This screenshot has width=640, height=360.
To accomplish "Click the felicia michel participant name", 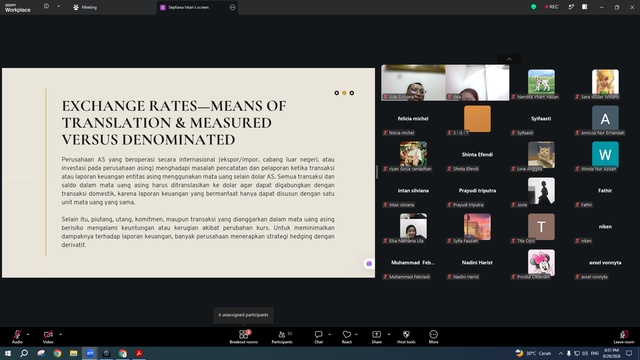I will point(413,118).
